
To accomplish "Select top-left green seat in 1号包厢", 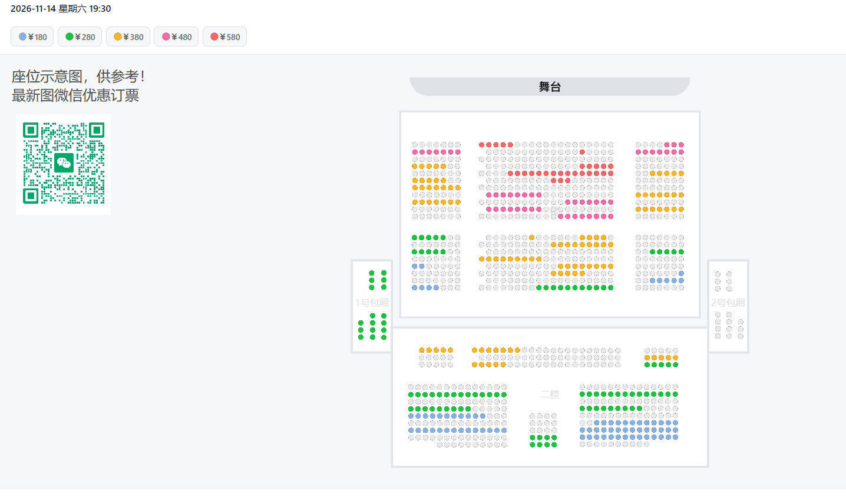I will pyautogui.click(x=372, y=273).
